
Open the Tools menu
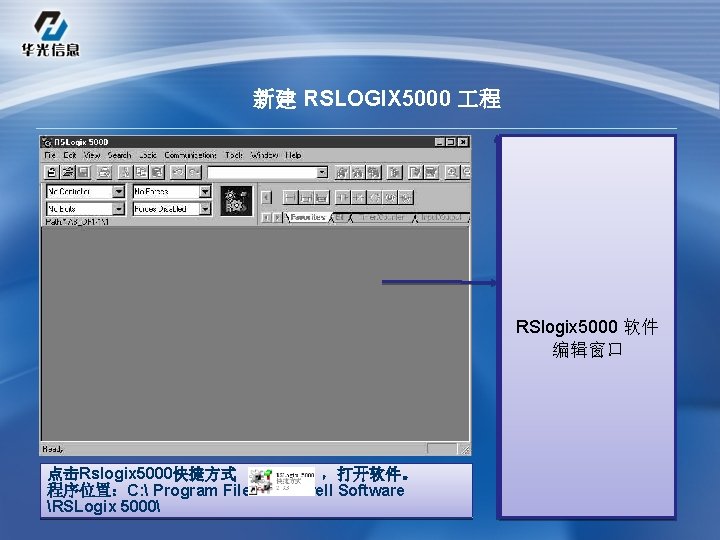234,155
